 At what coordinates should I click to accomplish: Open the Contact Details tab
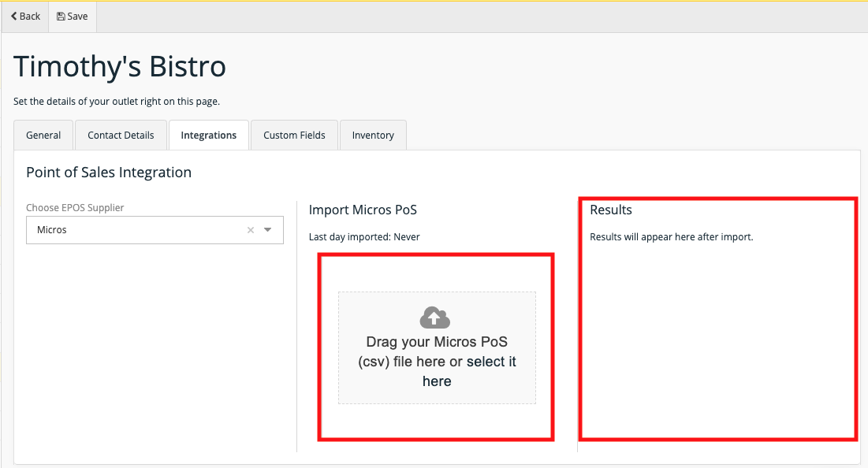[x=121, y=135]
